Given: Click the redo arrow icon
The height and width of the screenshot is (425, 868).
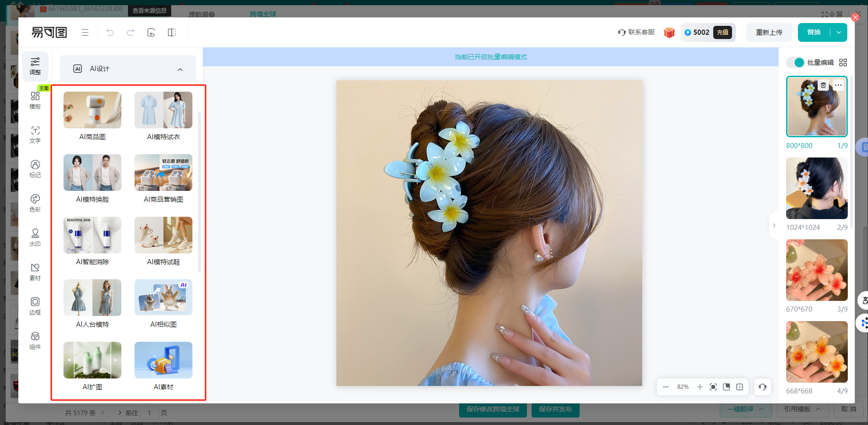Looking at the screenshot, I should 130,32.
